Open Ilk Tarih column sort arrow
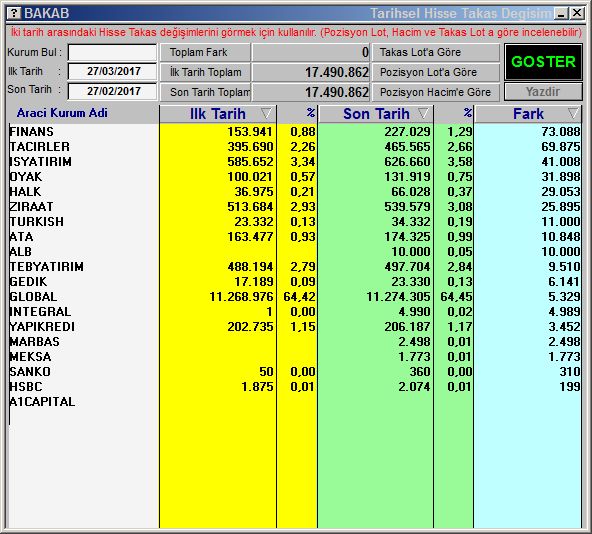The height and width of the screenshot is (534, 592). (x=266, y=113)
